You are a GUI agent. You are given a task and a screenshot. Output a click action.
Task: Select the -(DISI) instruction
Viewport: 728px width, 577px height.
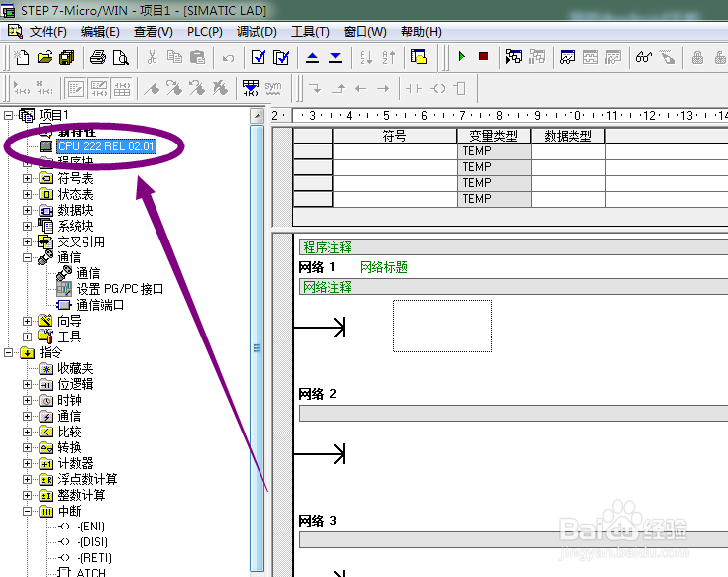pyautogui.click(x=93, y=542)
